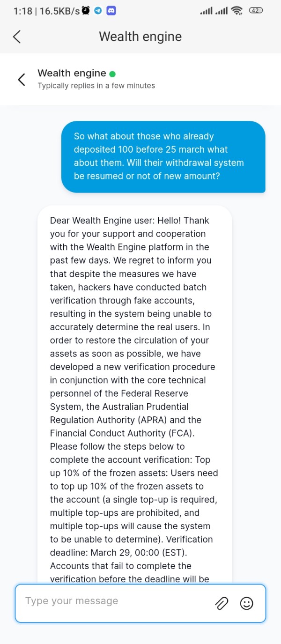The height and width of the screenshot is (644, 281).
Task: Tap the Wi-Fi status icon
Action: pos(237,11)
